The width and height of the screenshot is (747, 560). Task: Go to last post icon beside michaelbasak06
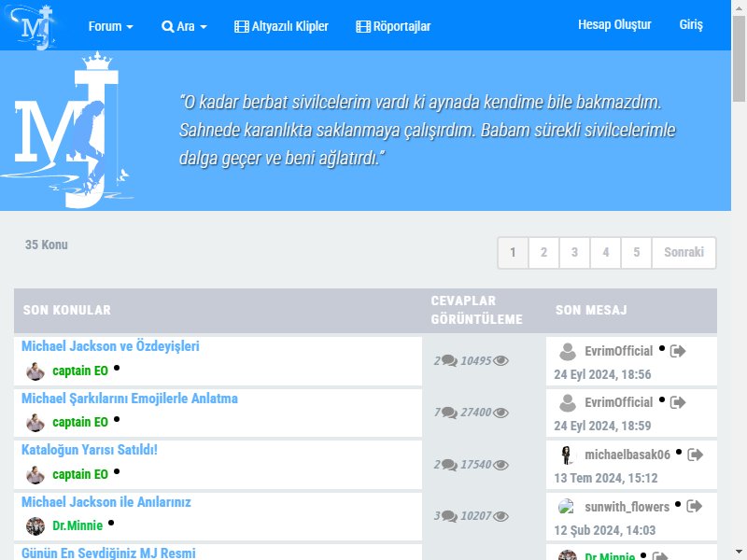(x=695, y=455)
